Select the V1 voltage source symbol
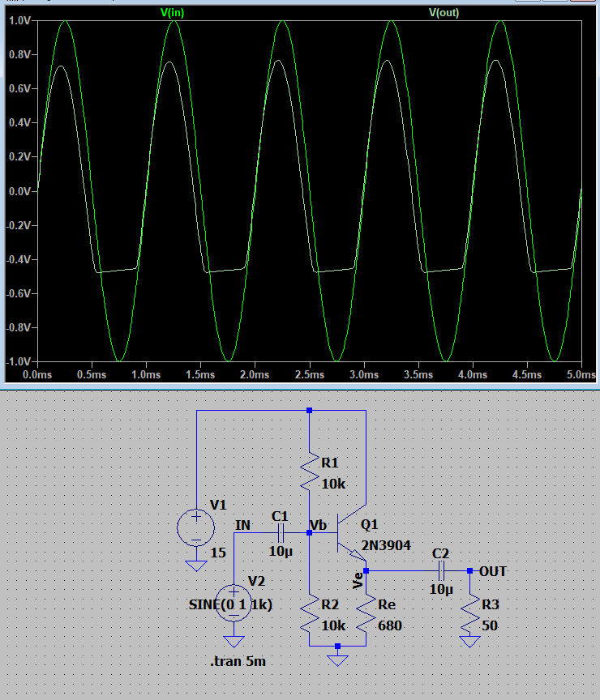Image resolution: width=600 pixels, height=700 pixels. pos(195,527)
